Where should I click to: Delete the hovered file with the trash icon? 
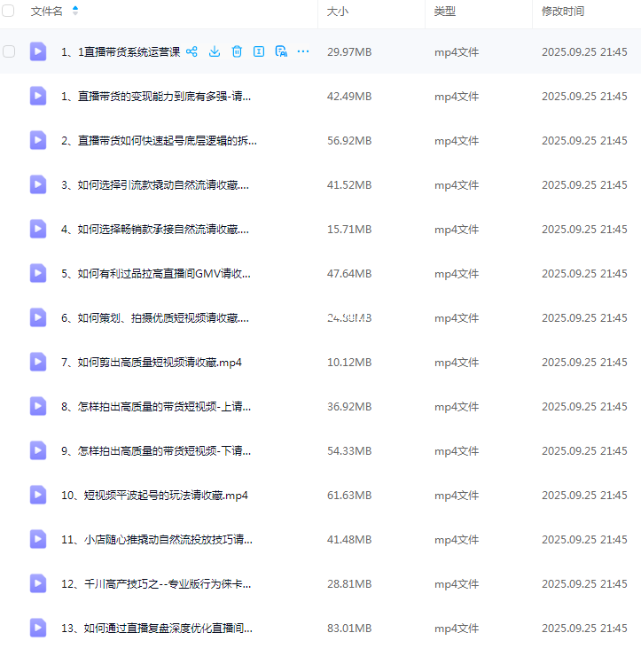pos(237,51)
